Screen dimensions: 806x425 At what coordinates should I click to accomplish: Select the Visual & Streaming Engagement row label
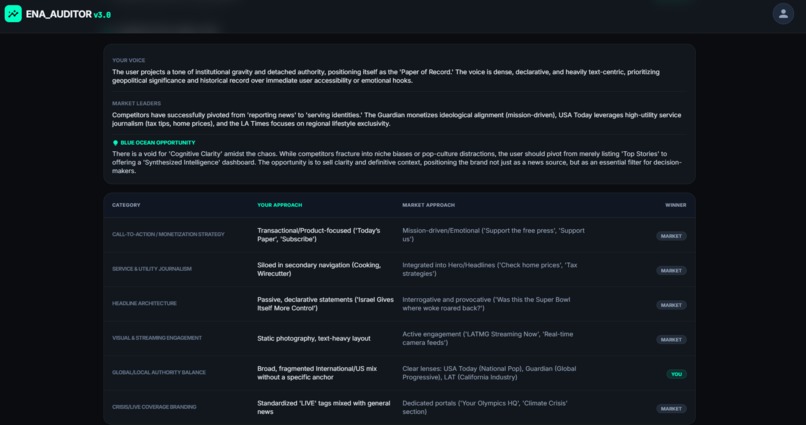[157, 338]
